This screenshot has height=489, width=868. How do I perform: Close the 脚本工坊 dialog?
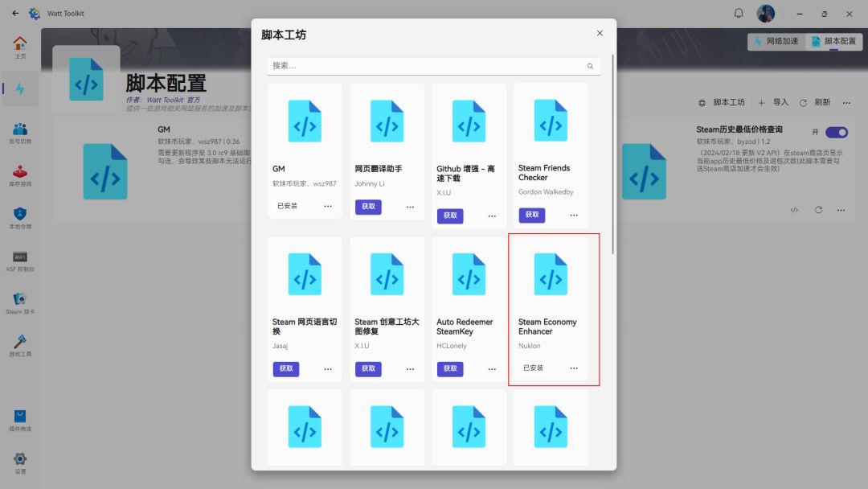pos(600,33)
